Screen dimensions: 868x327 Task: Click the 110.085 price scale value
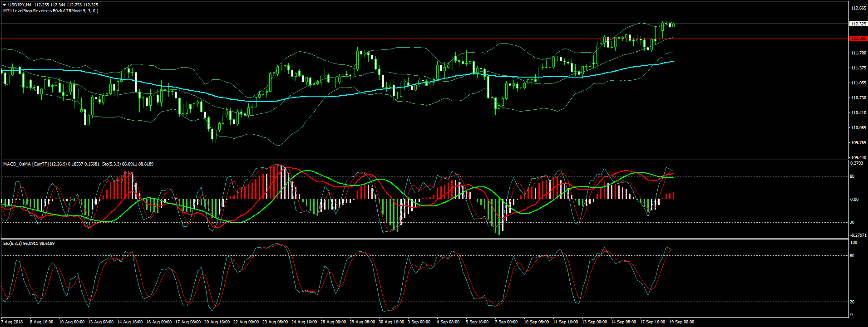click(x=858, y=128)
